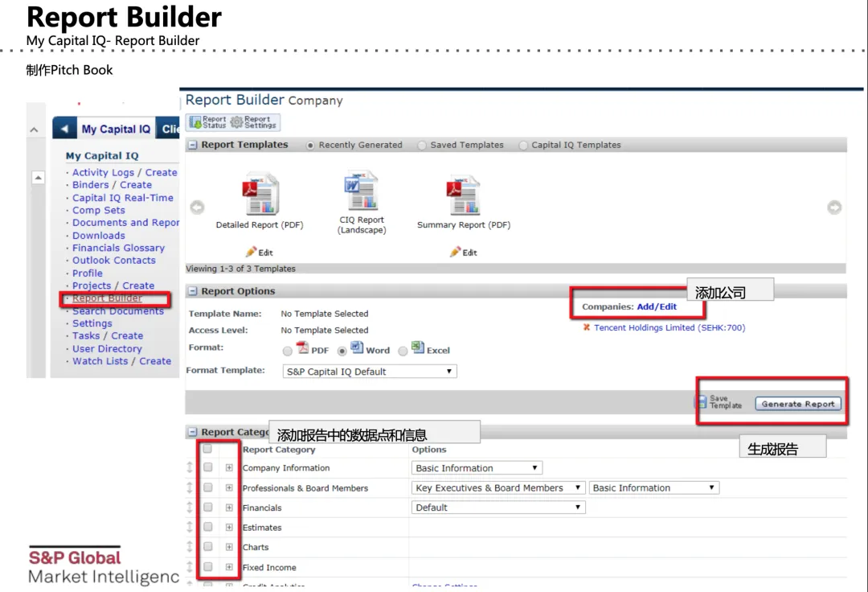Go to previous templates with left arrow
This screenshot has width=868, height=592.
click(197, 207)
